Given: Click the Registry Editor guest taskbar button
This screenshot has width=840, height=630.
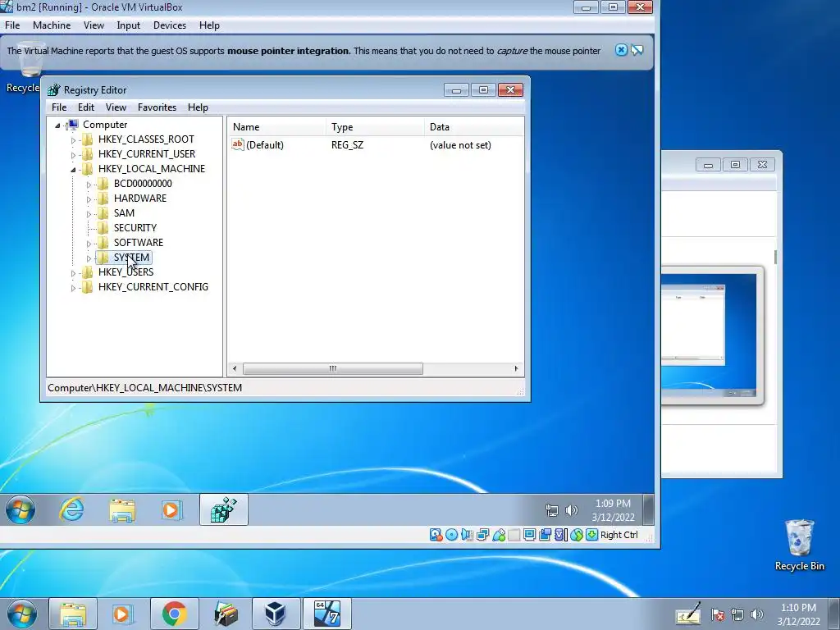Looking at the screenshot, I should pos(224,509).
